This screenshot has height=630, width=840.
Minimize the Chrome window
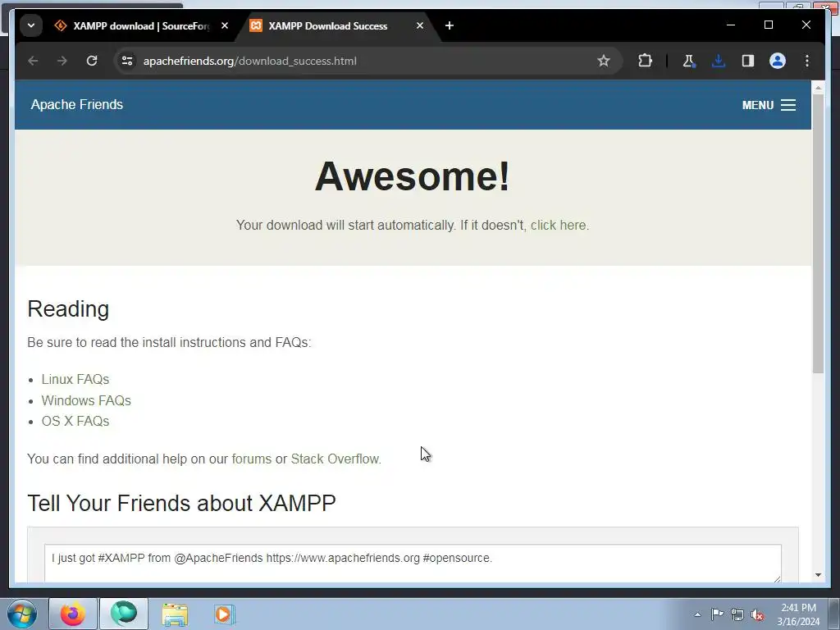click(x=731, y=25)
